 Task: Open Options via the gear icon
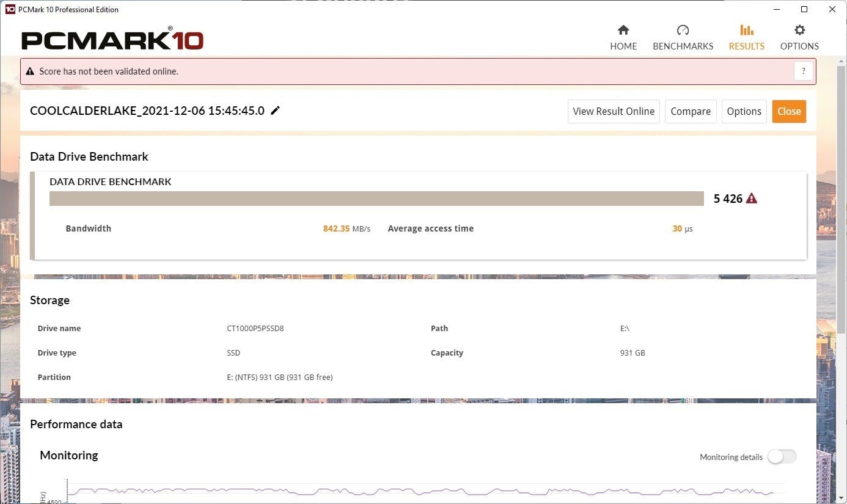pyautogui.click(x=799, y=30)
